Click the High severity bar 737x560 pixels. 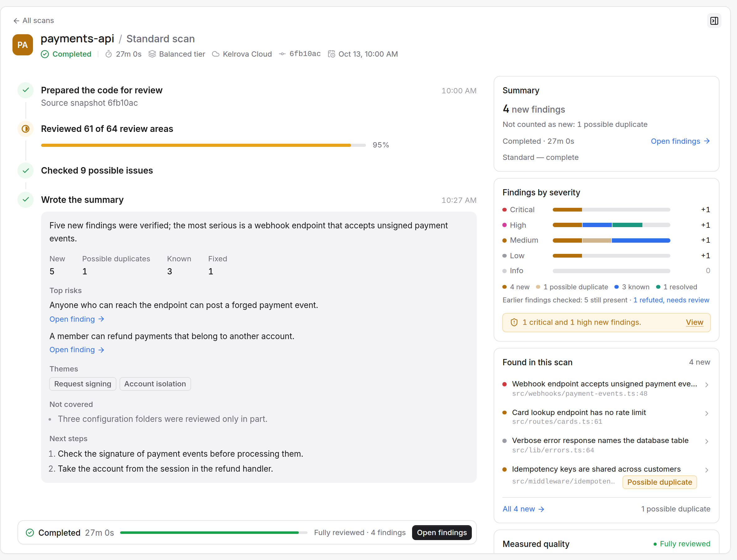pyautogui.click(x=611, y=225)
